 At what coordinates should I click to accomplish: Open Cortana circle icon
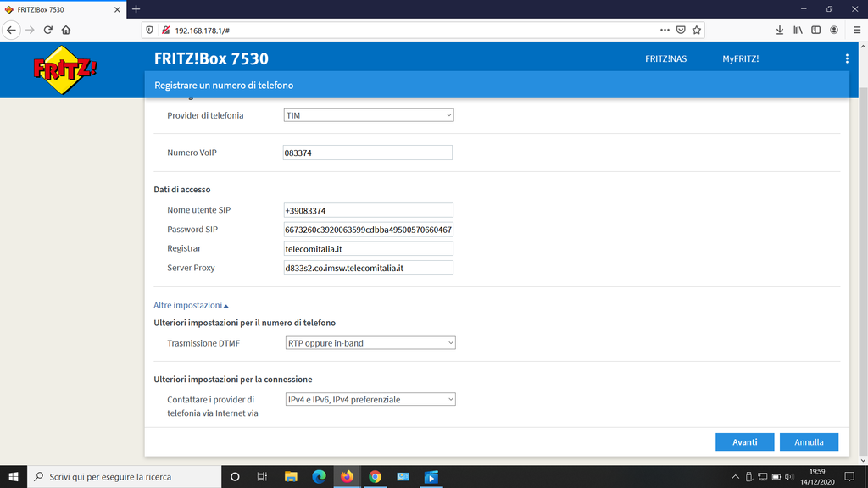[x=235, y=476]
